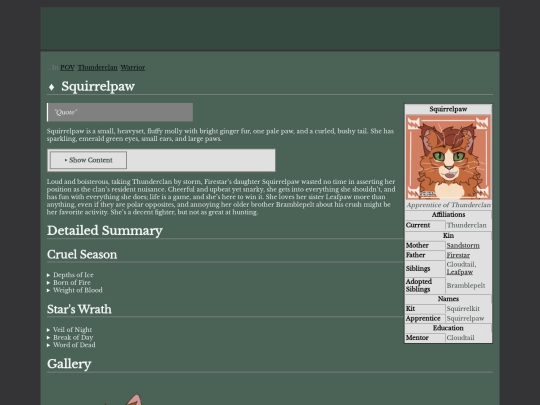Follow the Sandstorm link in Kin

point(463,246)
